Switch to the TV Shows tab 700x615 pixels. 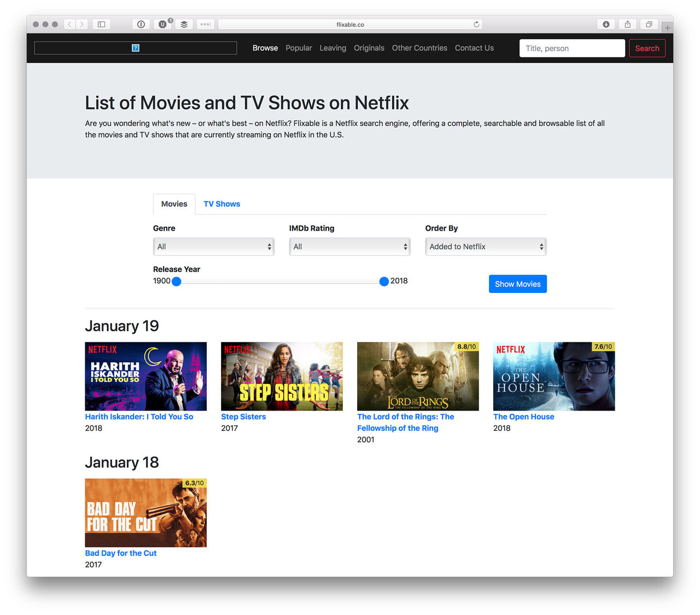(221, 204)
